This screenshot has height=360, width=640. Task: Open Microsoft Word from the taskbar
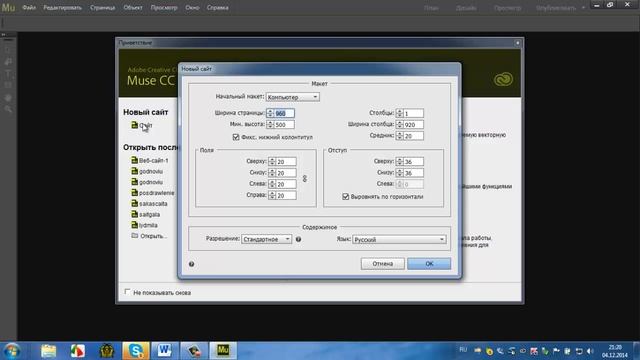pyautogui.click(x=164, y=351)
